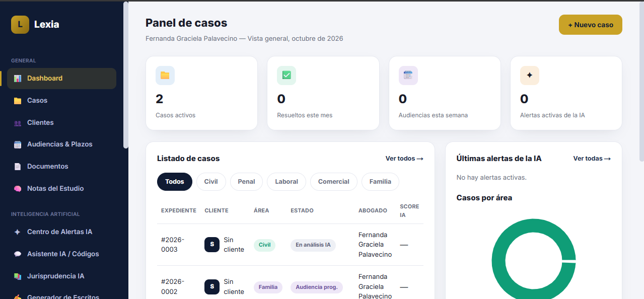Click the Audiencias esta semana label
Image resolution: width=644 pixels, height=299 pixels.
tap(433, 115)
